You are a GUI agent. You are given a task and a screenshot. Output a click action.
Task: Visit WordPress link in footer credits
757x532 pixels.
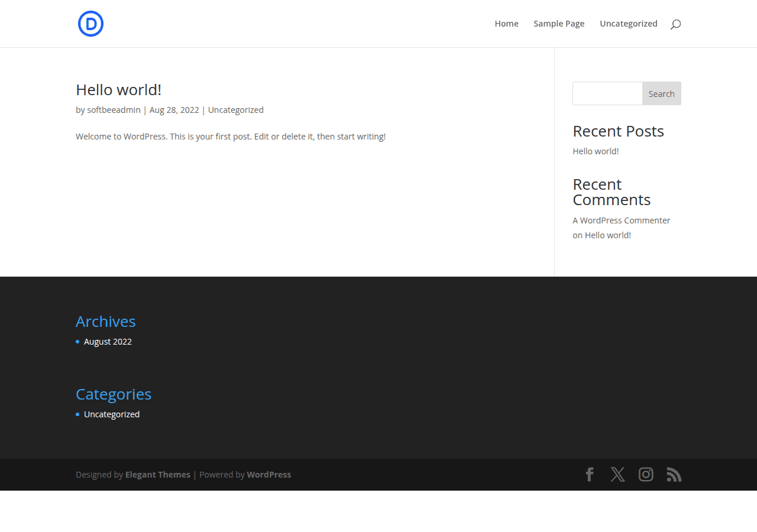click(x=269, y=475)
